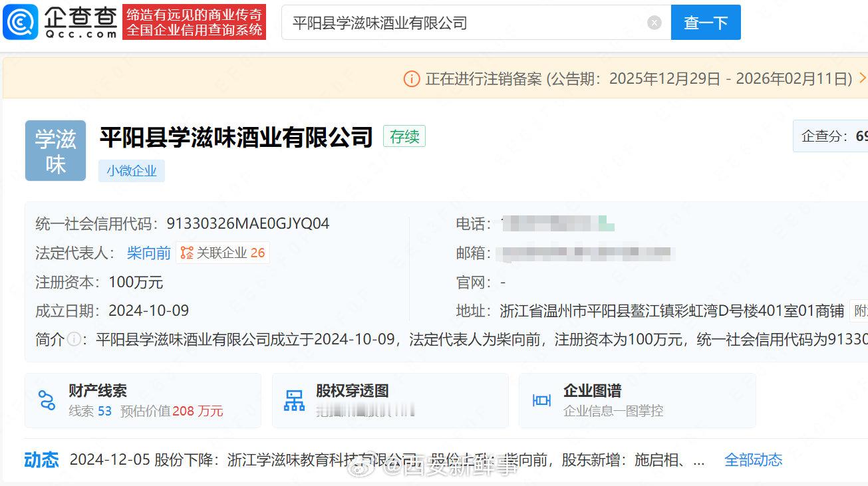Click the 财产线索 chain-link icon
Viewport: 868px width, 486px height.
[x=46, y=399]
